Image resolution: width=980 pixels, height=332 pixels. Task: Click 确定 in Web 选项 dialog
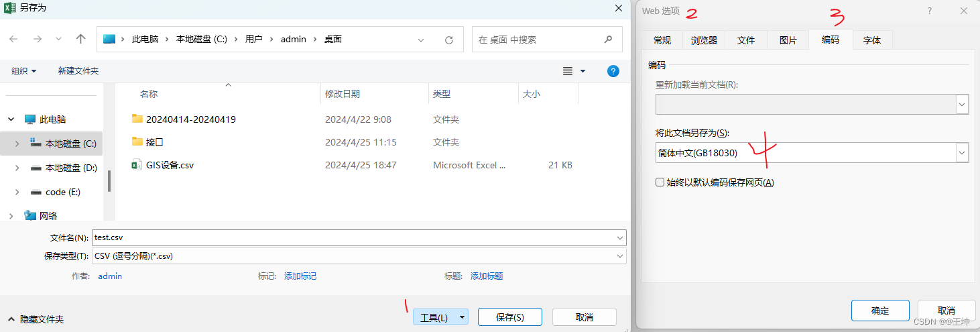pyautogui.click(x=880, y=311)
